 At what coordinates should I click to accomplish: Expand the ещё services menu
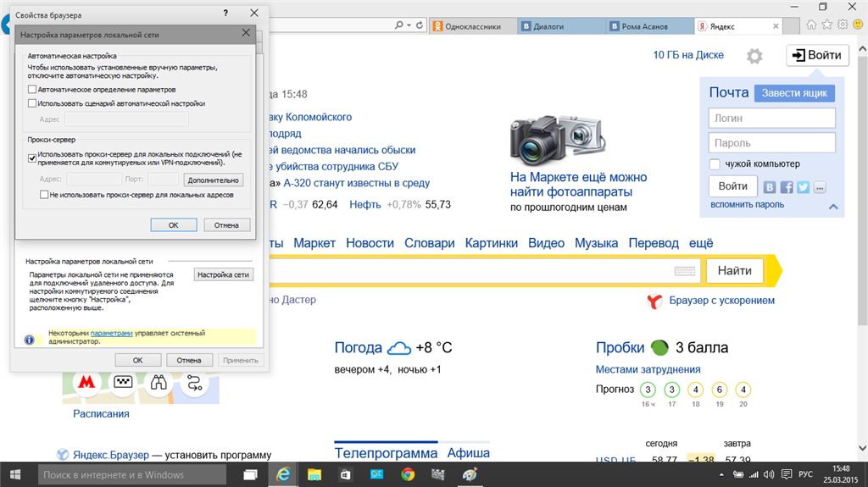click(x=701, y=243)
